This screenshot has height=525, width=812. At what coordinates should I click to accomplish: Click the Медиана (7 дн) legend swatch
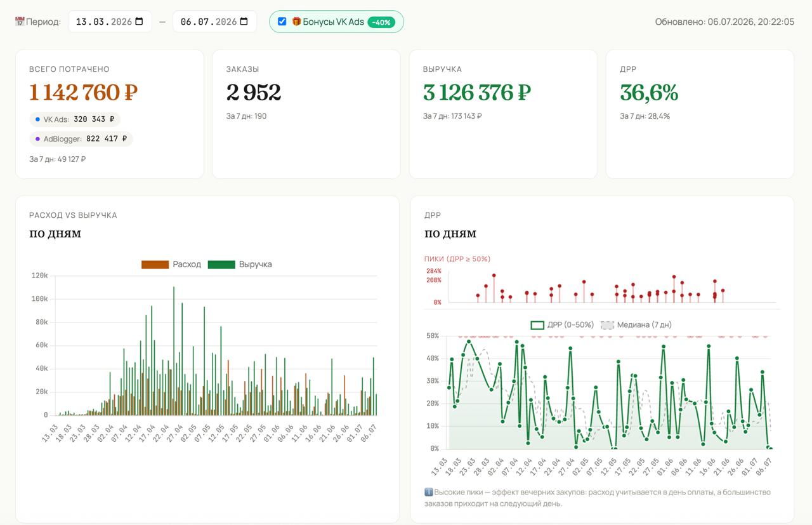coord(607,325)
